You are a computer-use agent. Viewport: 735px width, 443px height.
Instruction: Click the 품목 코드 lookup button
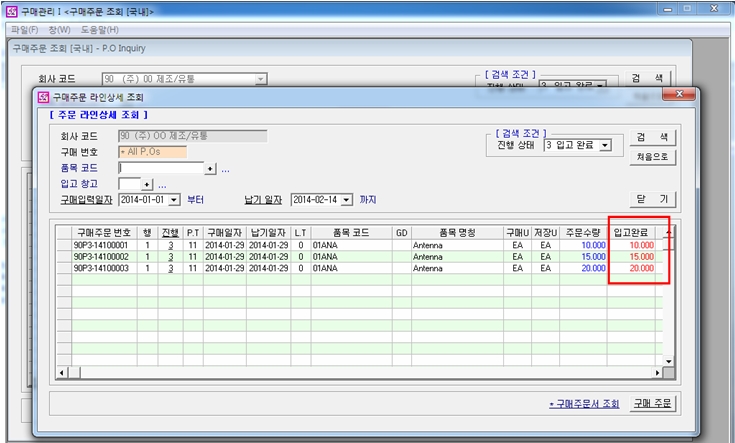click(x=210, y=169)
